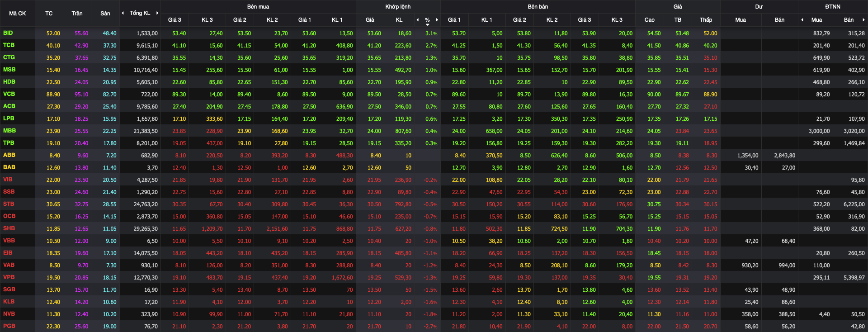
Task: Click the right arrow in the ĐTNN Bán header
Action: click(x=863, y=20)
